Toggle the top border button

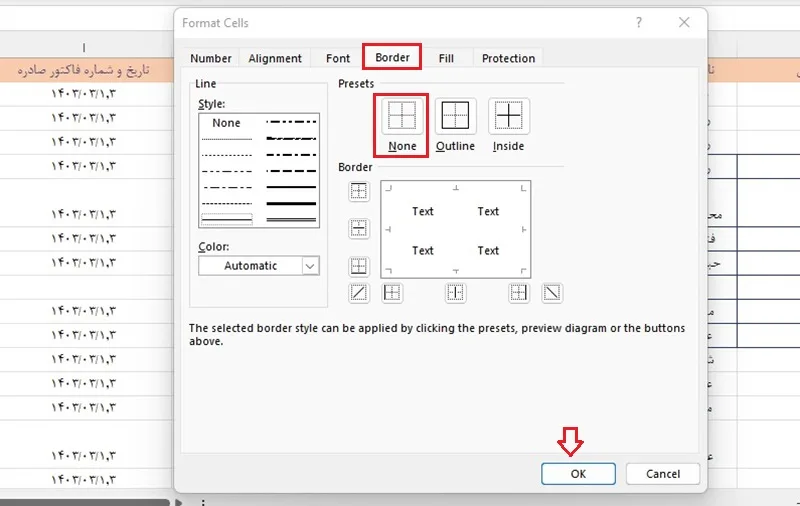point(359,191)
